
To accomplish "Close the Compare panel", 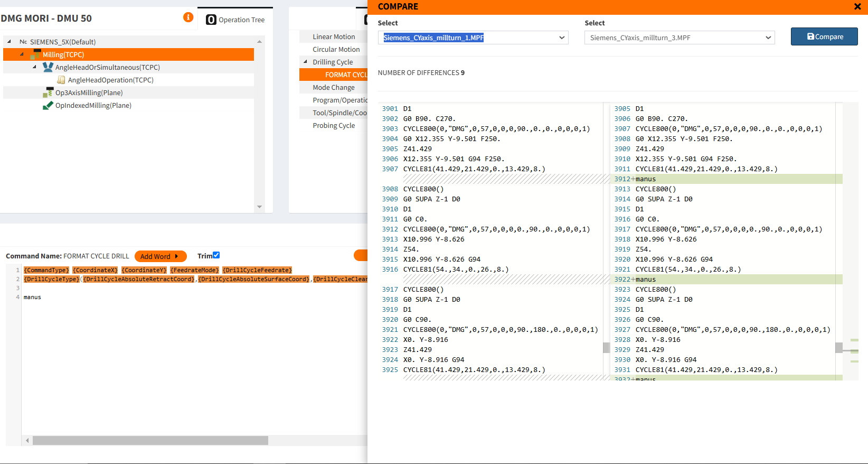I will pyautogui.click(x=857, y=7).
